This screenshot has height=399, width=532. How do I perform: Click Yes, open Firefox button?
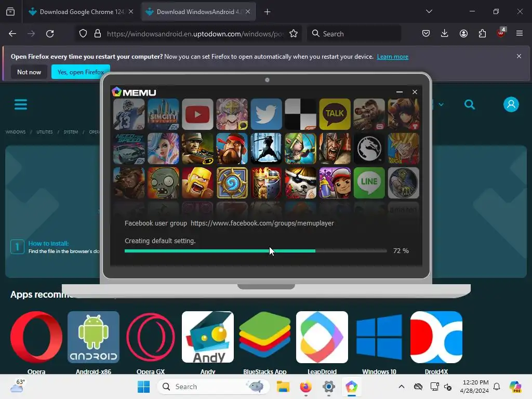pyautogui.click(x=81, y=72)
